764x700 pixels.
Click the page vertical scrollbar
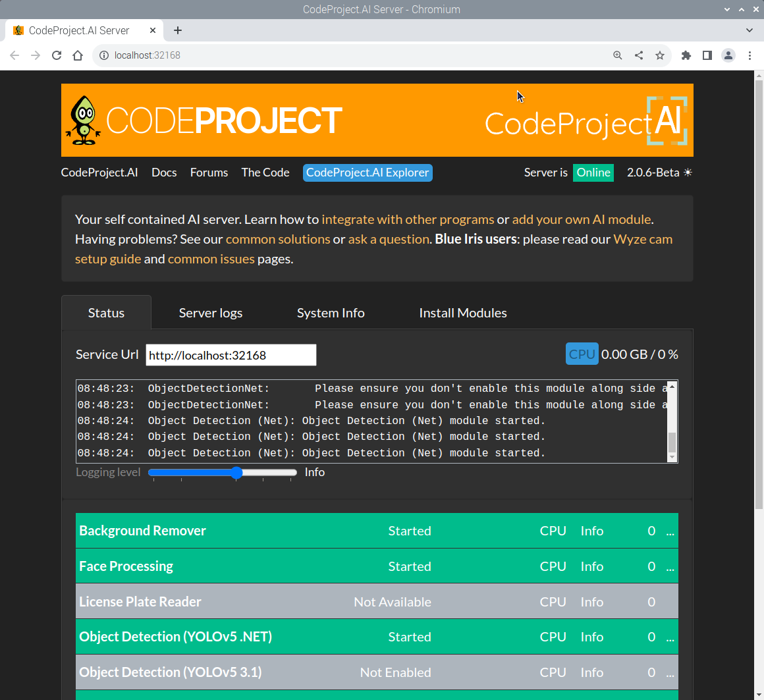point(759,295)
